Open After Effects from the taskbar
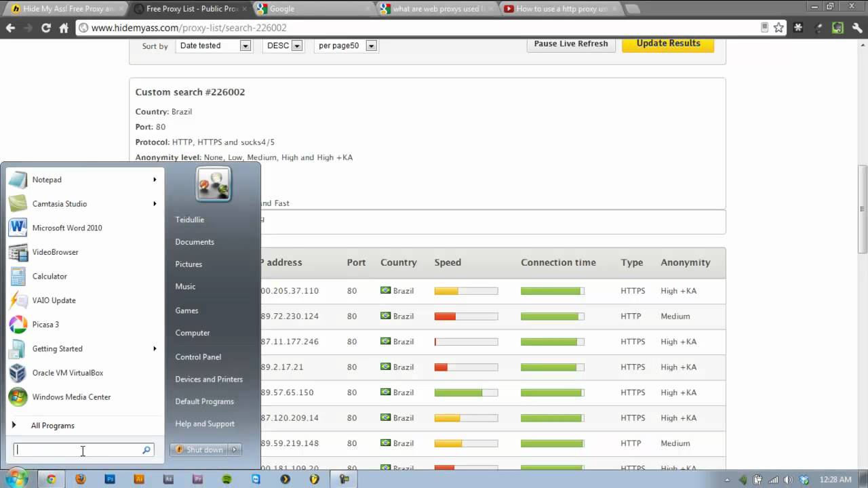Image resolution: width=868 pixels, height=488 pixels. (x=168, y=479)
